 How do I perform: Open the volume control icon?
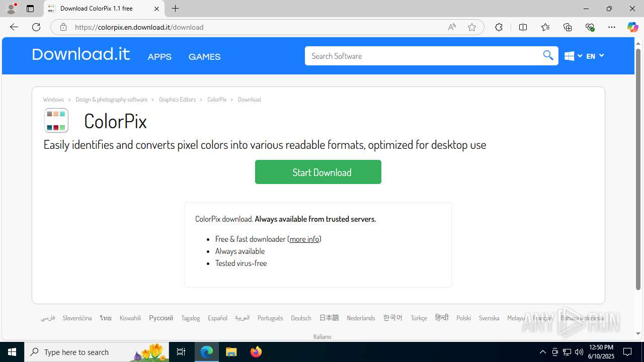click(579, 352)
